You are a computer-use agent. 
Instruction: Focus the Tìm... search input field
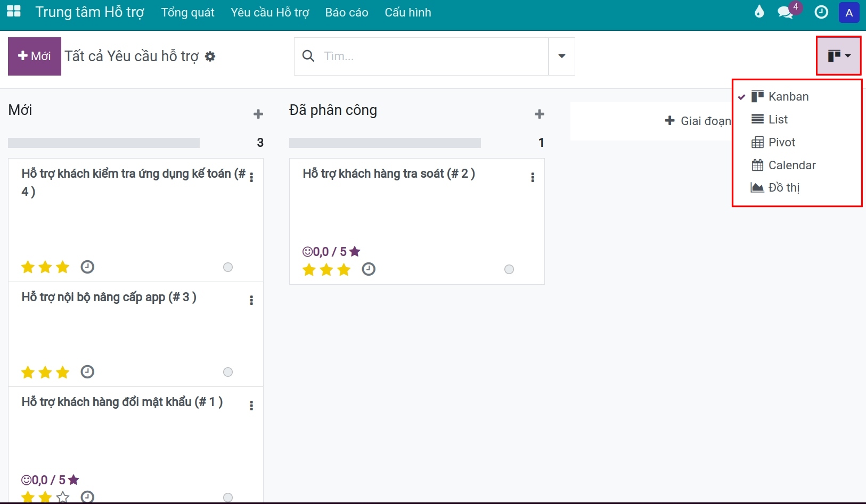click(x=434, y=56)
